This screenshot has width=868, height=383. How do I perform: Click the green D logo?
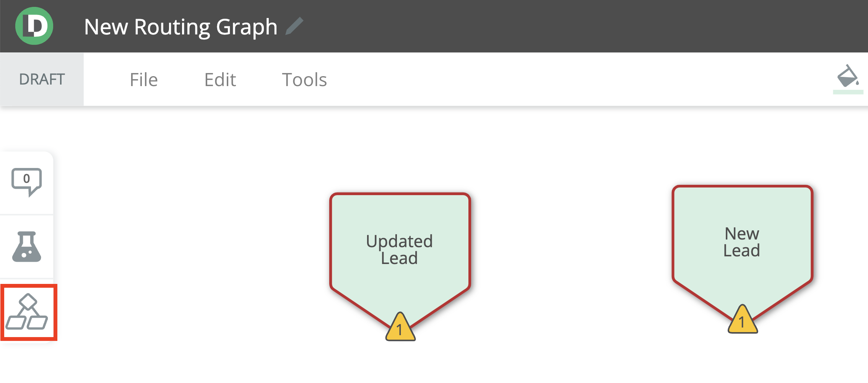[x=35, y=26]
